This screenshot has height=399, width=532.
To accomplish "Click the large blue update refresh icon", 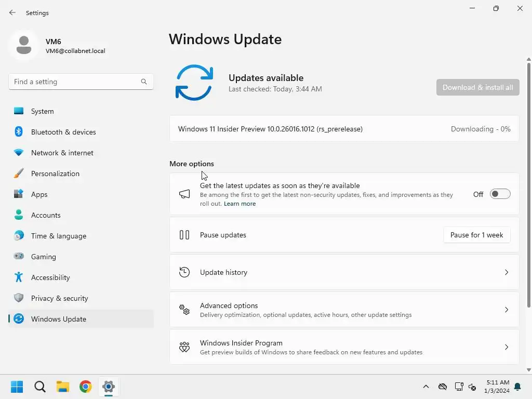I will tap(194, 83).
